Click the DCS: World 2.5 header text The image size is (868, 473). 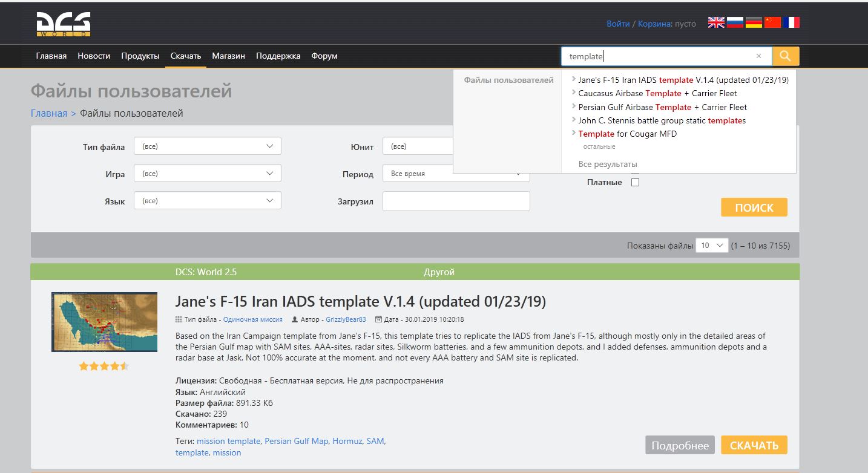click(206, 272)
